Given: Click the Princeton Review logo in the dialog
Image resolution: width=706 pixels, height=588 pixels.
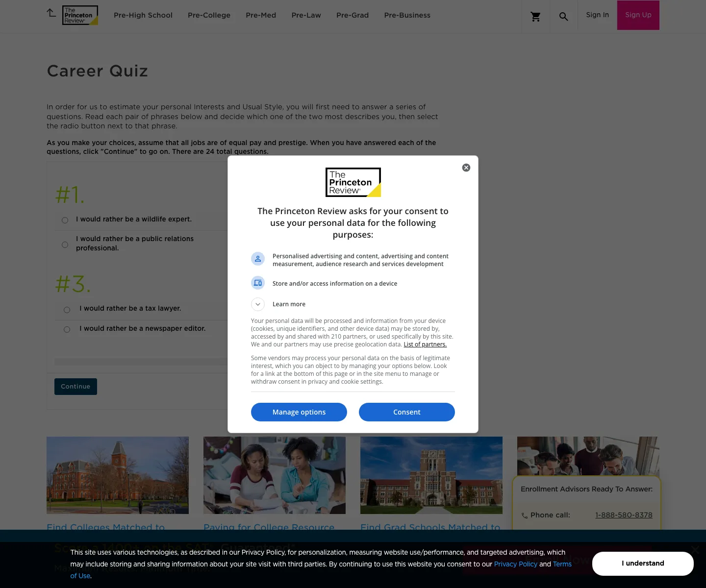Looking at the screenshot, I should click(x=353, y=182).
